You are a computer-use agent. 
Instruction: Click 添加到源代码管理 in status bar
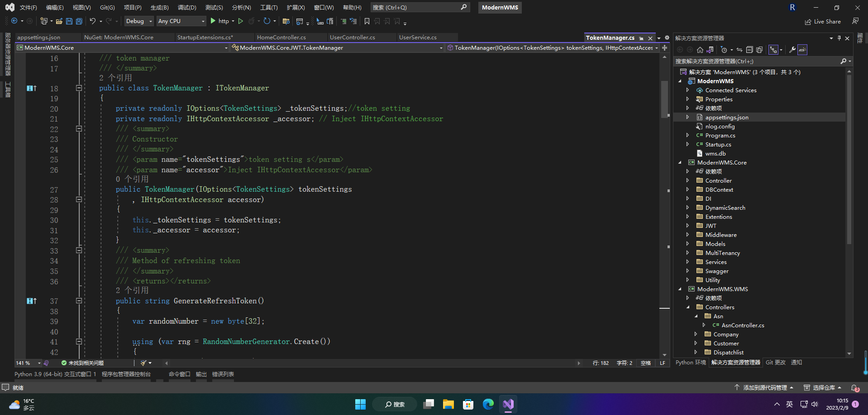[764, 388]
